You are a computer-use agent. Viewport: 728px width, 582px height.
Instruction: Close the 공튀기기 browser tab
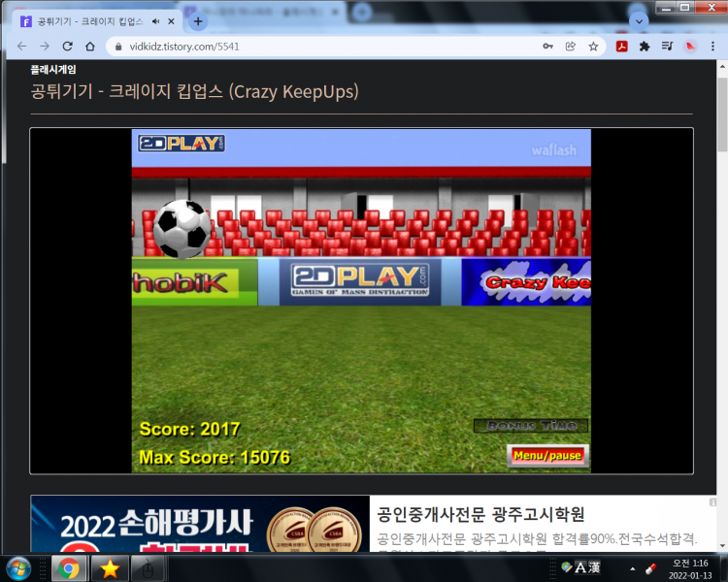point(171,21)
